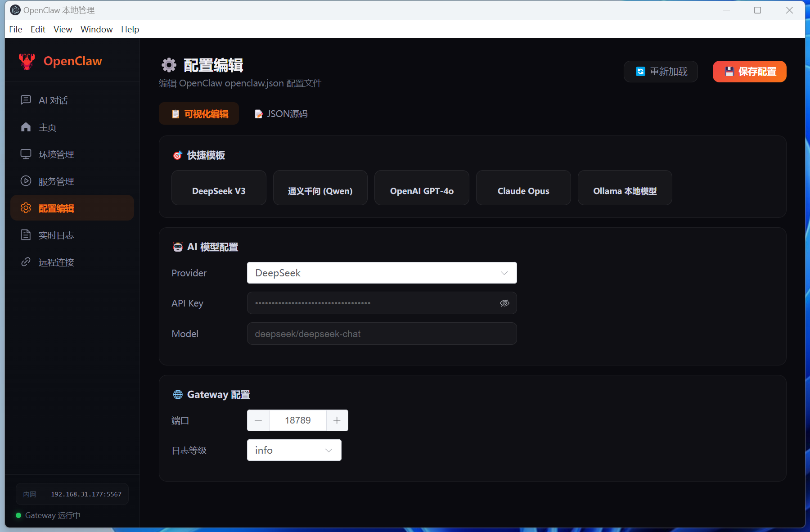Click the AI 对话 chat icon in sidebar
The image size is (810, 532).
[26, 100]
